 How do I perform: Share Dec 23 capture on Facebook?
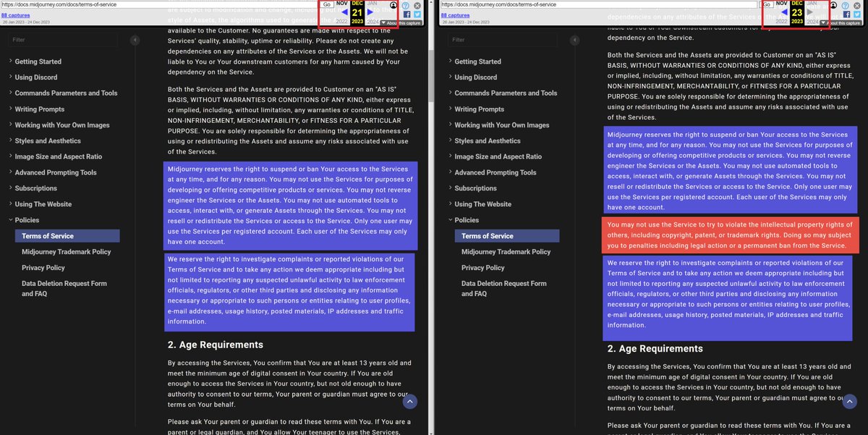pyautogui.click(x=846, y=14)
